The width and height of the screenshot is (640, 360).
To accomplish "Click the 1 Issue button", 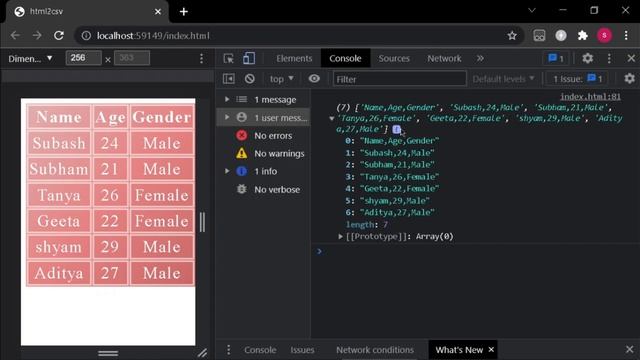I will click(x=577, y=79).
